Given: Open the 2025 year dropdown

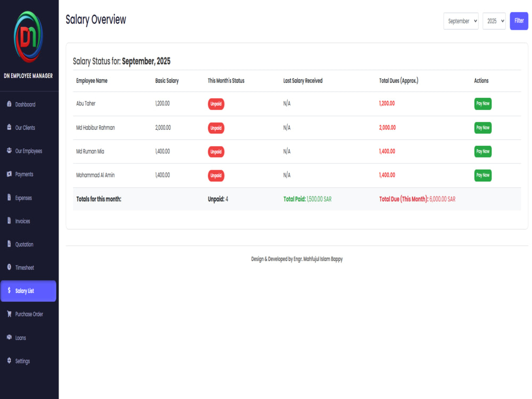Looking at the screenshot, I should 494,21.
